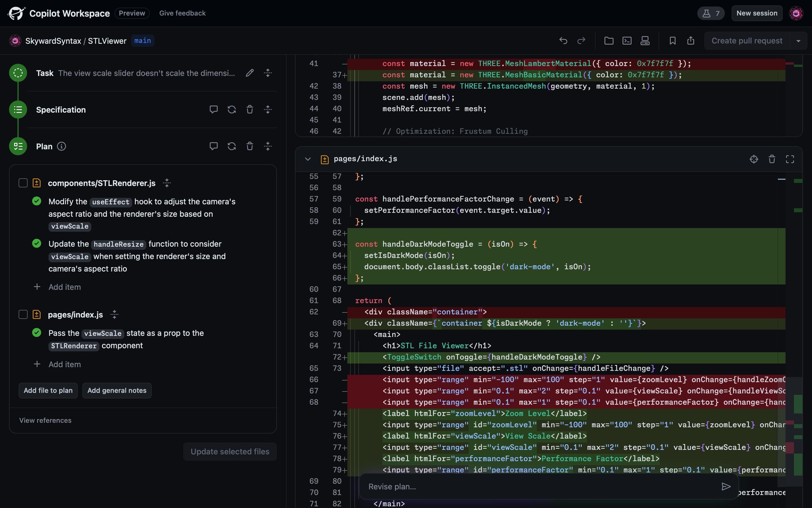Image resolution: width=812 pixels, height=508 pixels.
Task: Collapse the Specification section
Action: tap(268, 110)
